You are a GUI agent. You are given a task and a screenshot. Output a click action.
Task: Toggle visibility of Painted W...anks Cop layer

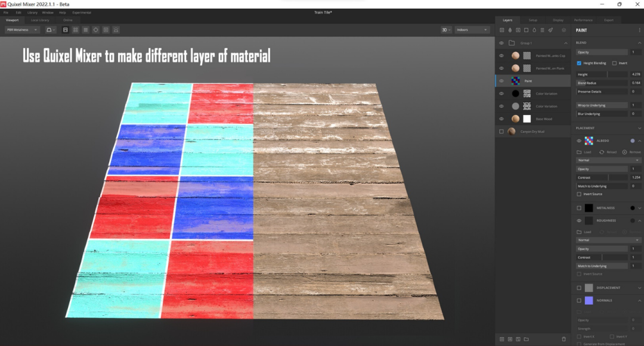point(501,56)
